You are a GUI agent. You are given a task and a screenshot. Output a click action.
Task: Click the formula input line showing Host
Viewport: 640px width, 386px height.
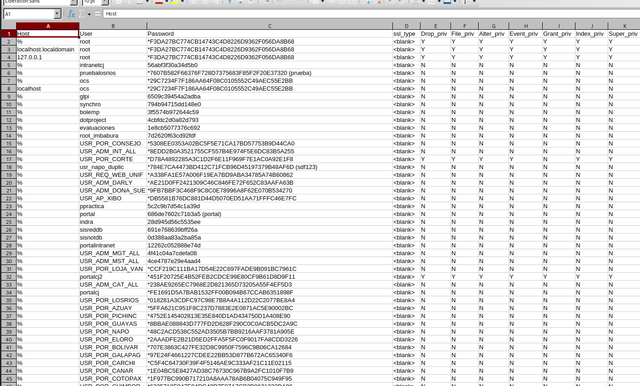point(371,14)
